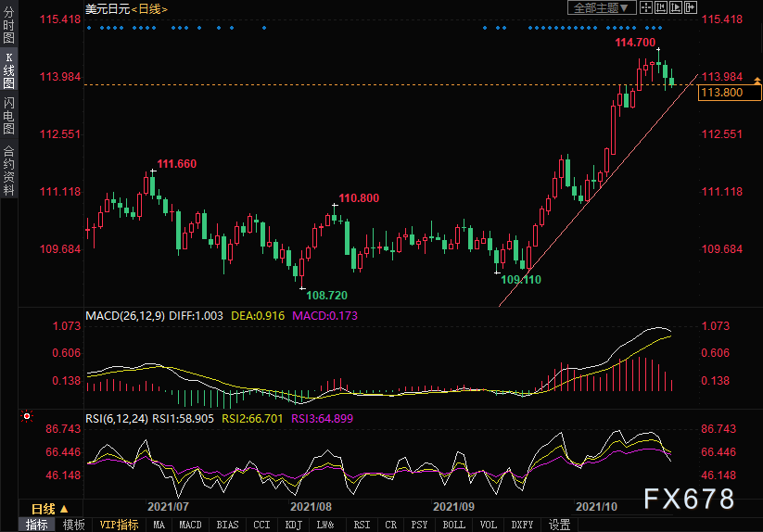This screenshot has width=763, height=532.
Task: Expand the 日线 period selector
Action: 43,509
